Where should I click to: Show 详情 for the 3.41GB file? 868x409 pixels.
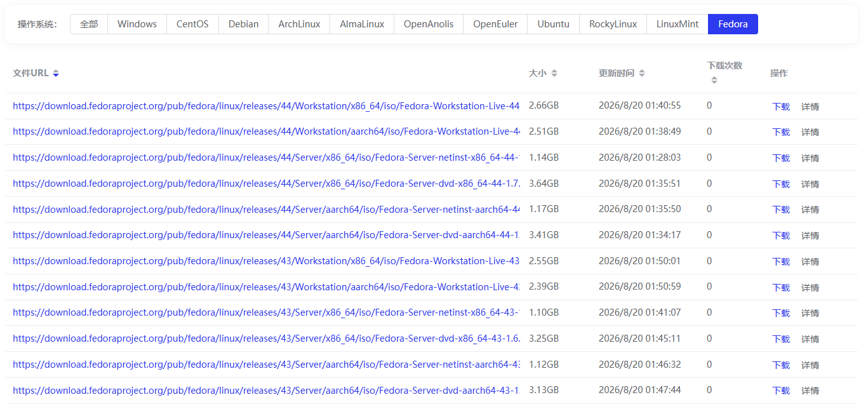click(810, 236)
